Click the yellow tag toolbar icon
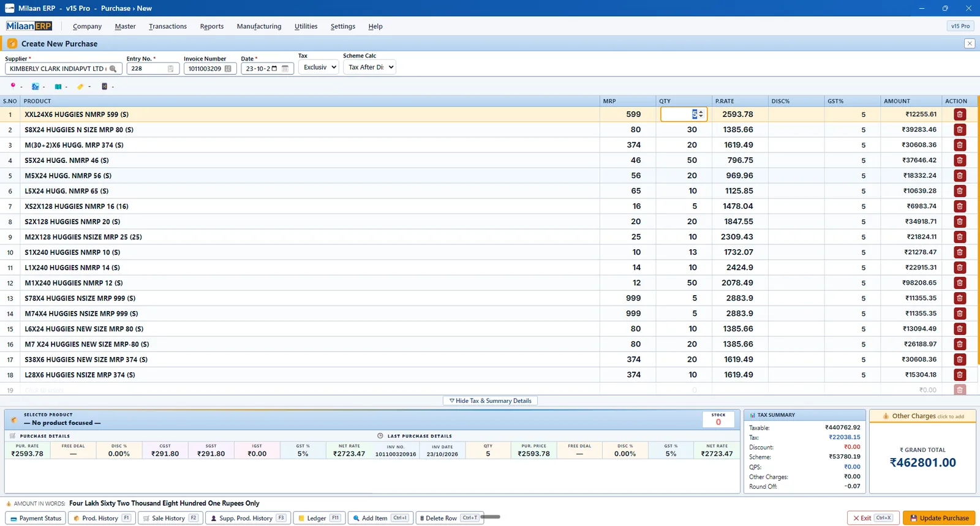 click(x=80, y=86)
